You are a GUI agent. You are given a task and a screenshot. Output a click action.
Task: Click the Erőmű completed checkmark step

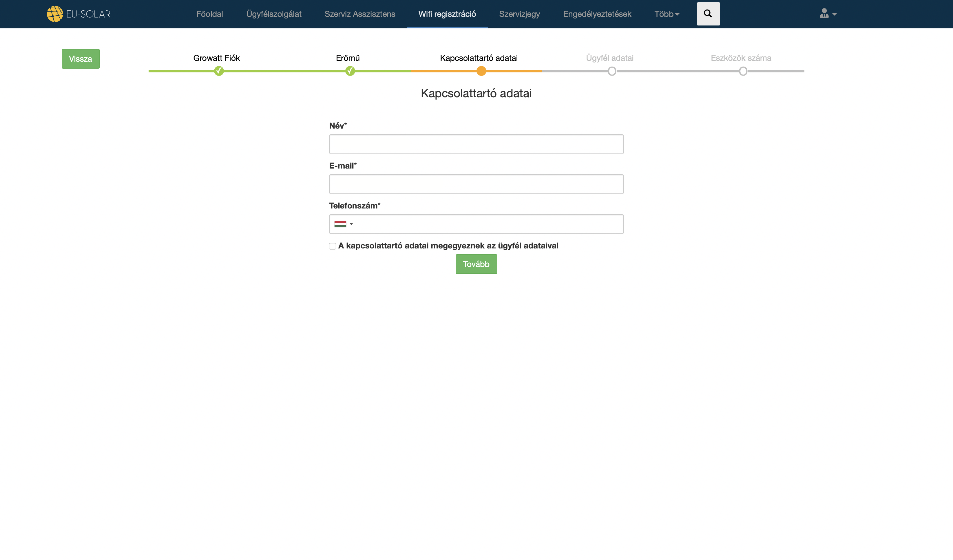[x=350, y=71]
